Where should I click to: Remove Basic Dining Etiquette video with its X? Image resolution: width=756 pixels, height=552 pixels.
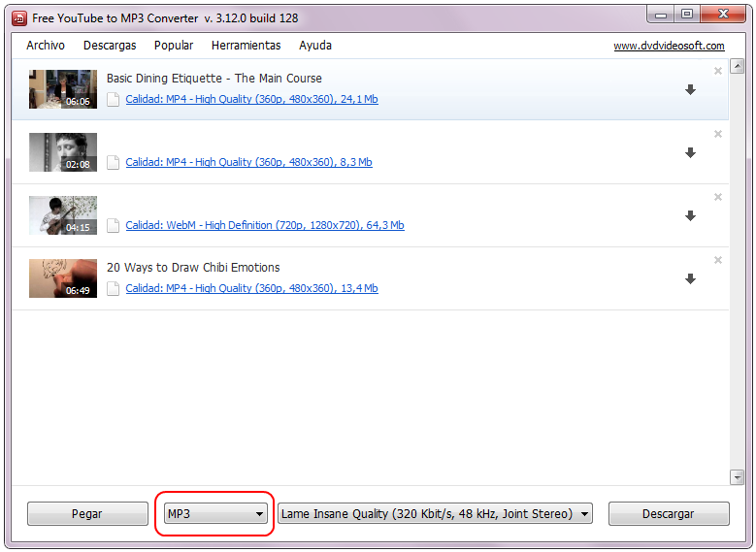718,71
